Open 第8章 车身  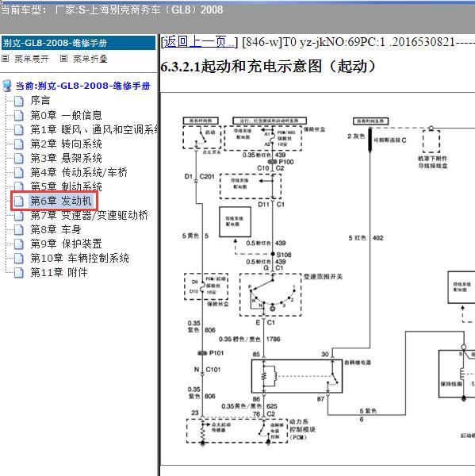pyautogui.click(x=56, y=229)
